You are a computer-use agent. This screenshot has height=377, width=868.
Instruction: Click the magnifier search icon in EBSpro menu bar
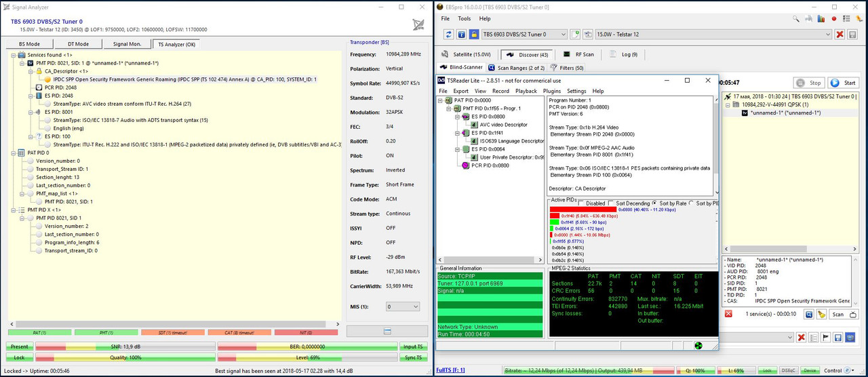point(795,18)
